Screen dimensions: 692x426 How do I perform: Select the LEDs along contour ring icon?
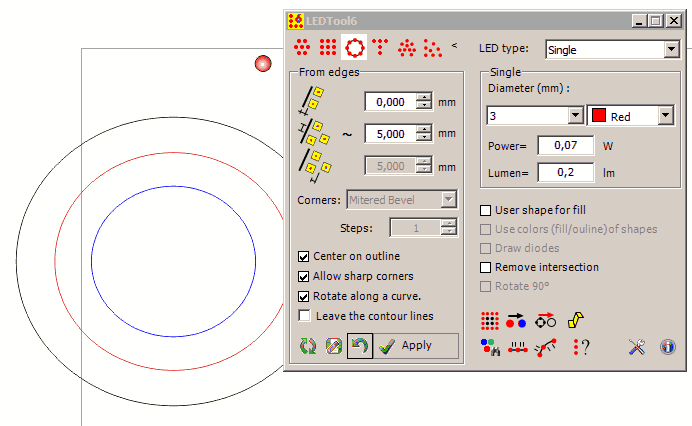[354, 47]
